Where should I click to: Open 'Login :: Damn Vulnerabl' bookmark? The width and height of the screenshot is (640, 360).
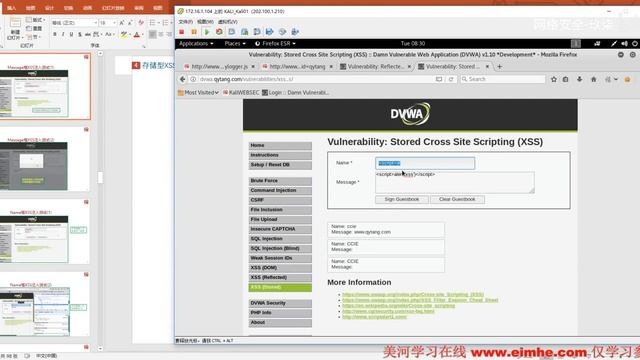(296, 93)
